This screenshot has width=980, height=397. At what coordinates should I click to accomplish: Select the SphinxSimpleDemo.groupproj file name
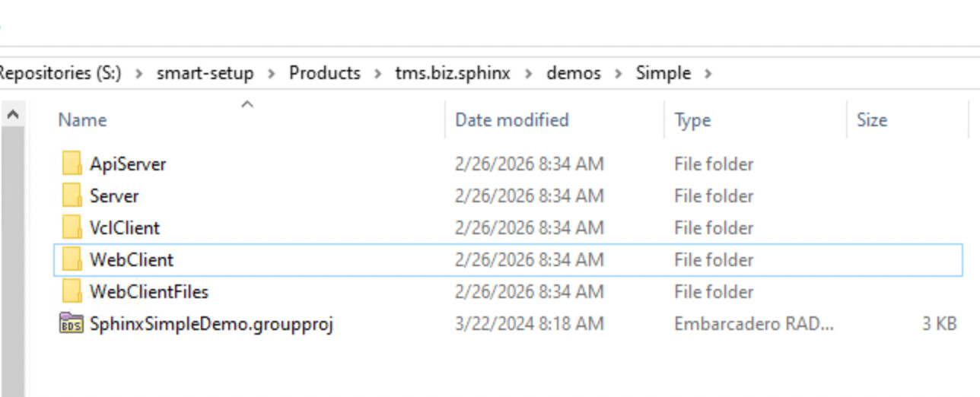211,323
